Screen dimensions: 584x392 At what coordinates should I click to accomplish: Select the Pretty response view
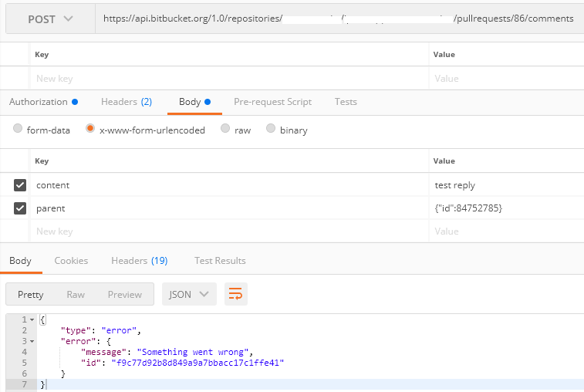pos(31,294)
